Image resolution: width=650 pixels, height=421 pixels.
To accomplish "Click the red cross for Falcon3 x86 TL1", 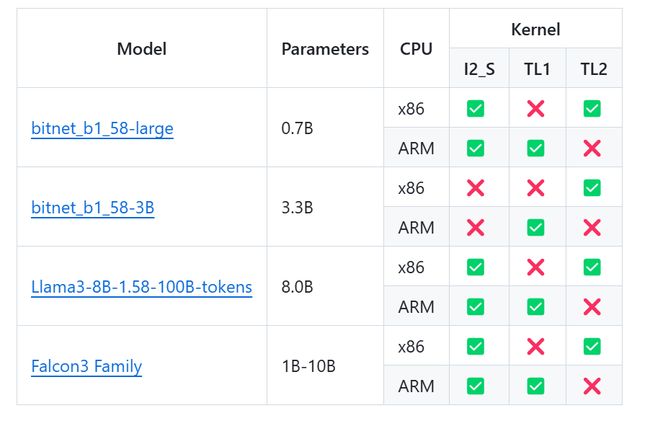I will pyautogui.click(x=535, y=347).
